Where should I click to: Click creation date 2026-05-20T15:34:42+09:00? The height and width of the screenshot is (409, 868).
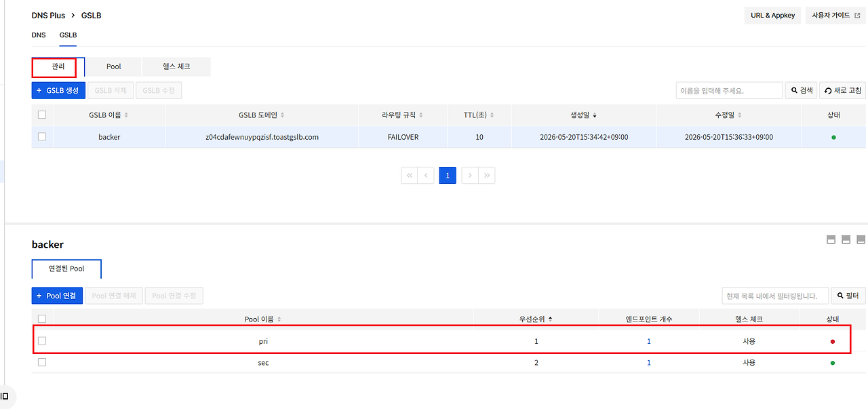click(x=584, y=137)
